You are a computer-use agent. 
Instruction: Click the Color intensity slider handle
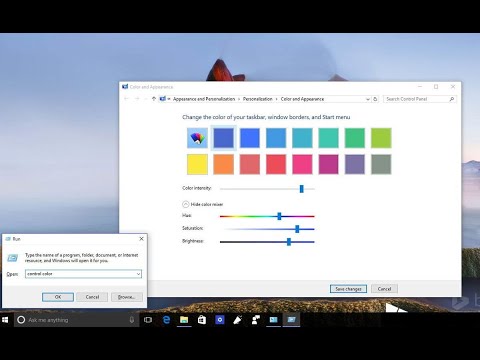tap(302, 189)
